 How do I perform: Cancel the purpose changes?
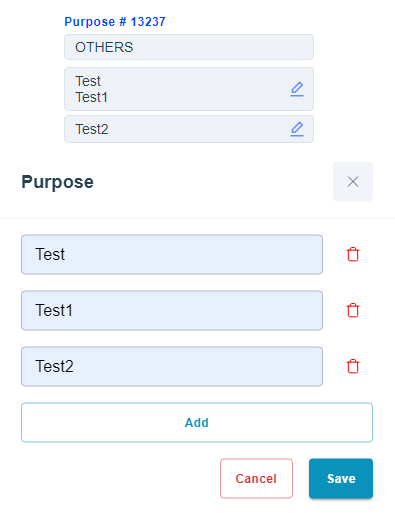[x=256, y=478]
